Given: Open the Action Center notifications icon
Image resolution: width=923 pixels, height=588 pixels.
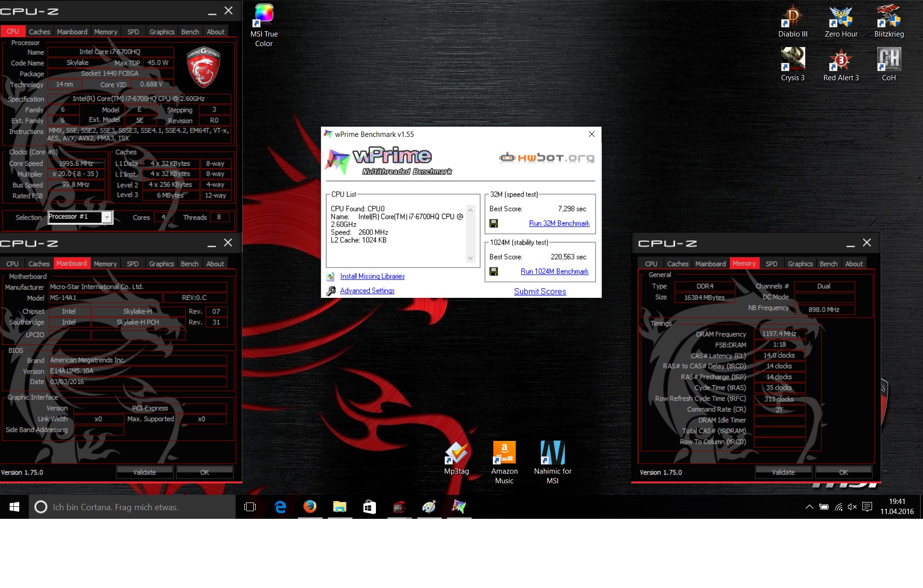Looking at the screenshot, I should coord(867,507).
